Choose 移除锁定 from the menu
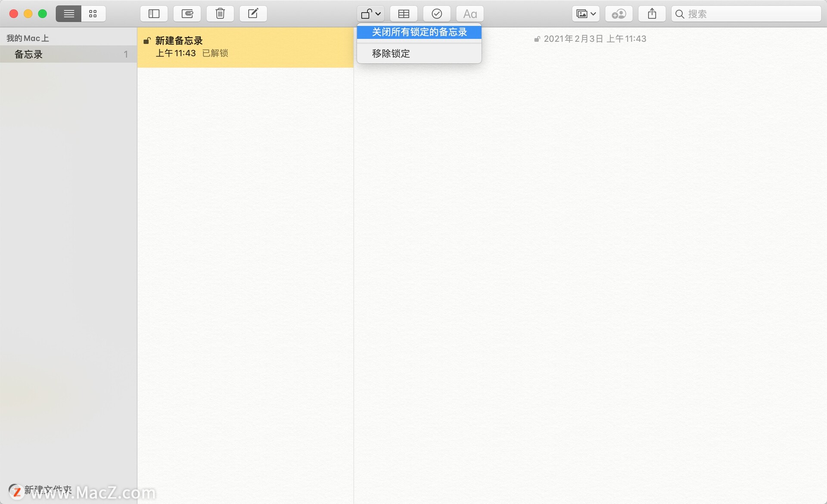The width and height of the screenshot is (827, 504). click(391, 53)
